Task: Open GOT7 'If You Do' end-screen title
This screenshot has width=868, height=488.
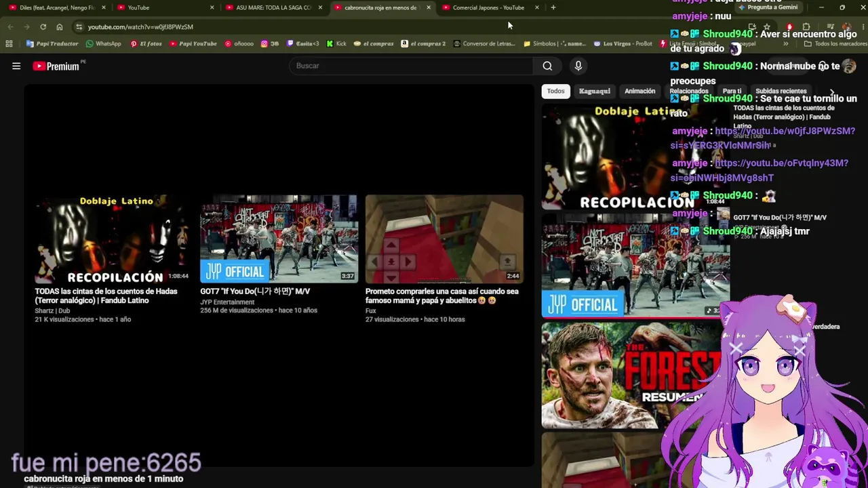Action: [x=255, y=291]
